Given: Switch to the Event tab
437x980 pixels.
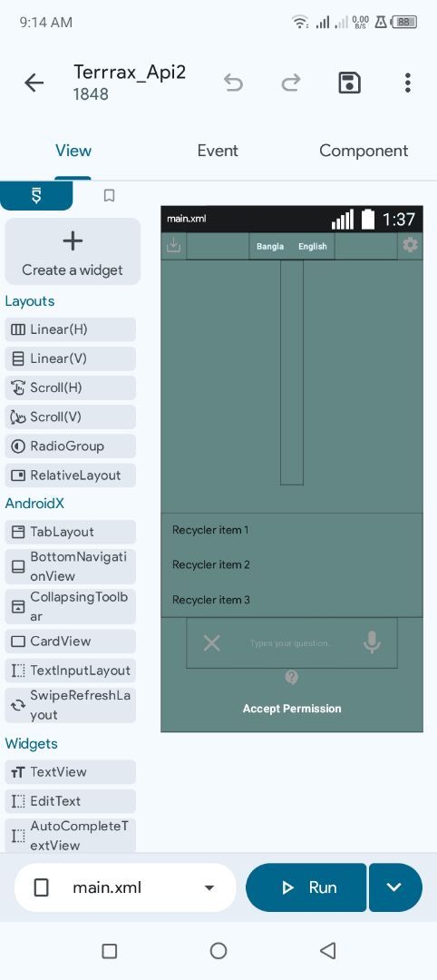Looking at the screenshot, I should click(x=218, y=151).
